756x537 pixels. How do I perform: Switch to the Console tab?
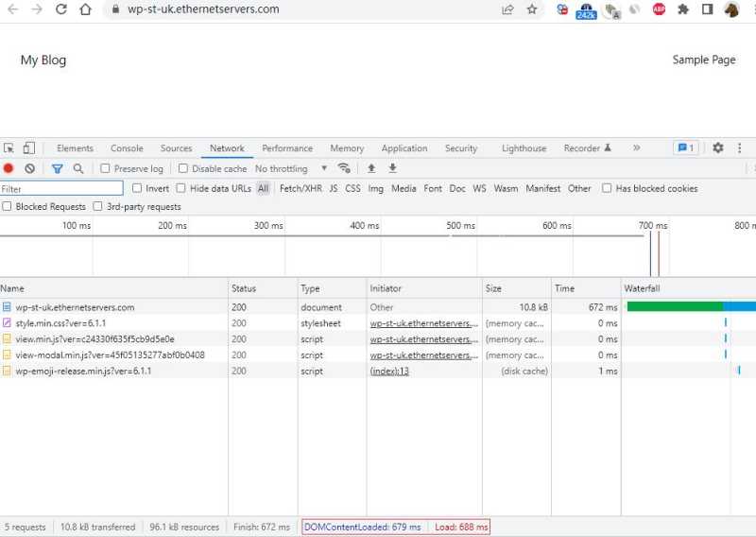[127, 148]
